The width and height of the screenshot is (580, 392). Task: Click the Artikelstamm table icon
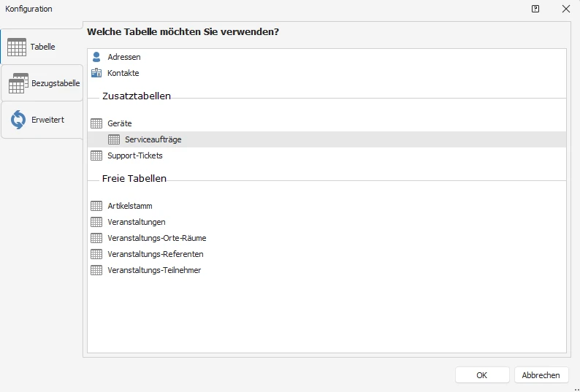(x=96, y=206)
